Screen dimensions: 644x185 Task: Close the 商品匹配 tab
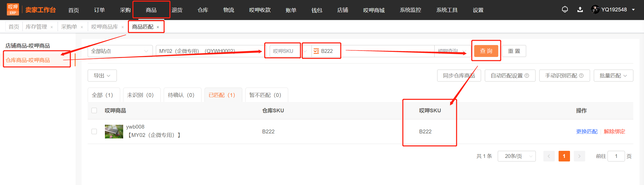(x=158, y=27)
